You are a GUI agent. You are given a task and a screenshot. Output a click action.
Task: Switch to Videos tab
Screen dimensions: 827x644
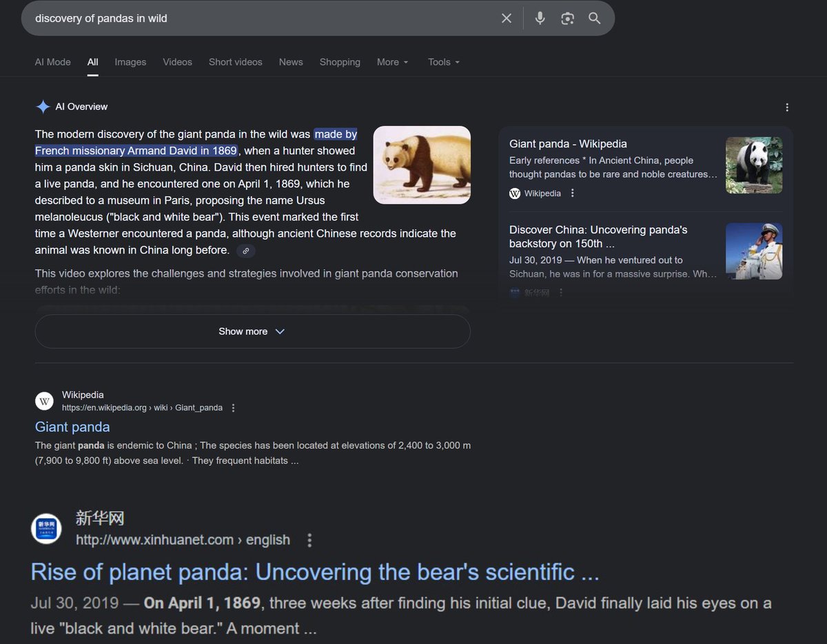click(177, 62)
